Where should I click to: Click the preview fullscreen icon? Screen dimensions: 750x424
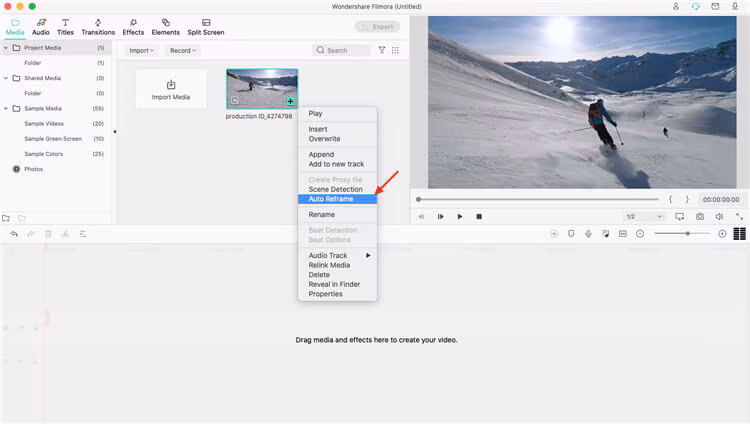point(739,217)
